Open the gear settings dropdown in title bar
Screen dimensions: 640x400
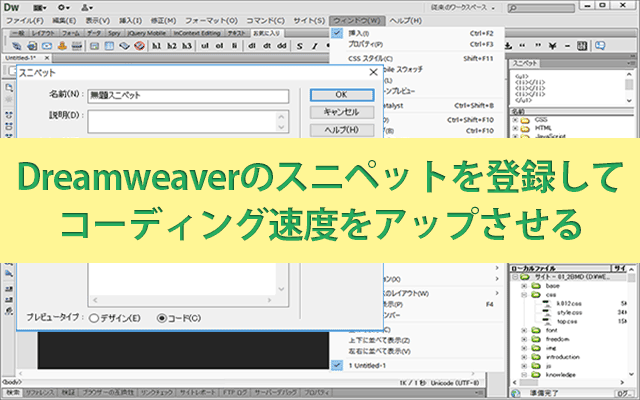click(63, 7)
